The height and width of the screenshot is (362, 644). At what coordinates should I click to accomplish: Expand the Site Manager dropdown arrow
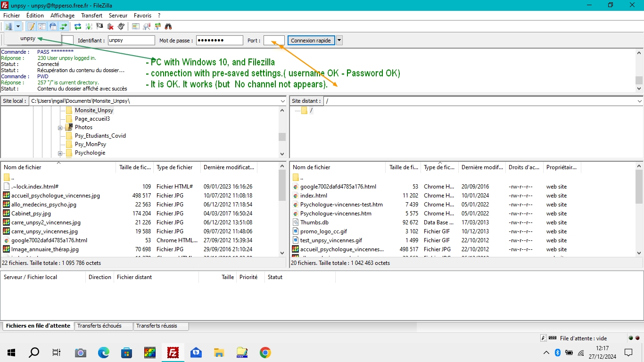pos(18,26)
